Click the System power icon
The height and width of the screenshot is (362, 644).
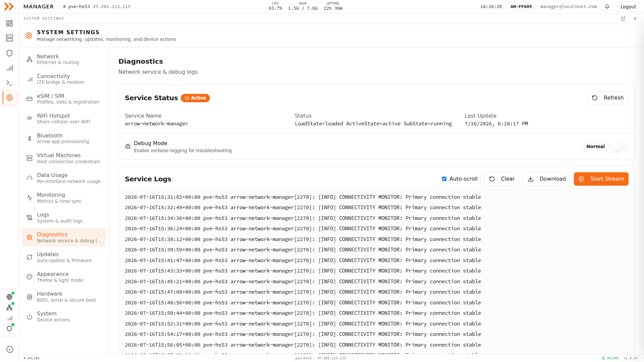pos(30,316)
